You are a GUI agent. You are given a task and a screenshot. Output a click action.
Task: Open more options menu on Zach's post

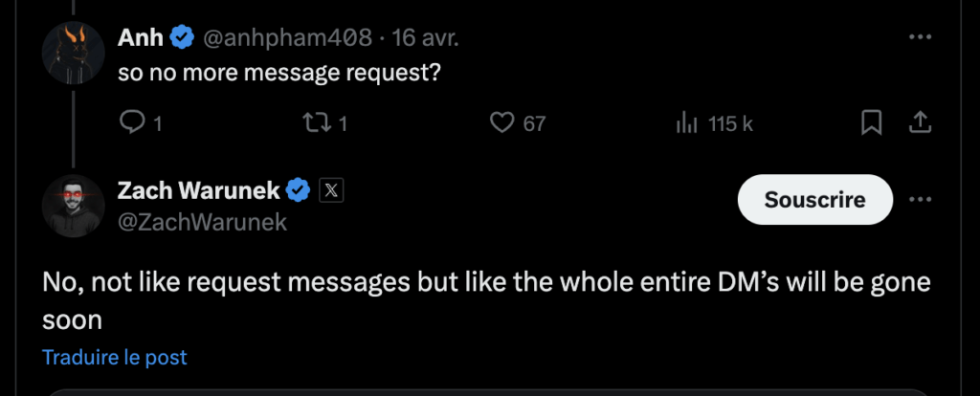point(920,199)
